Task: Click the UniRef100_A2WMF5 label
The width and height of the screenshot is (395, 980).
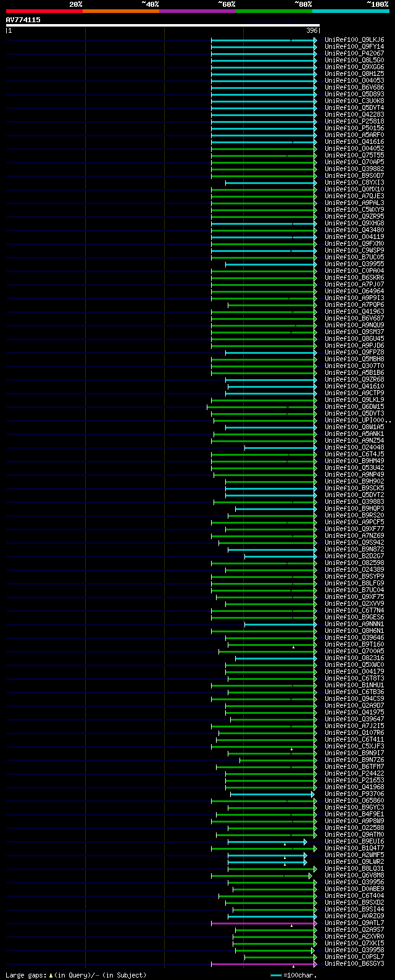Action: pos(354,855)
